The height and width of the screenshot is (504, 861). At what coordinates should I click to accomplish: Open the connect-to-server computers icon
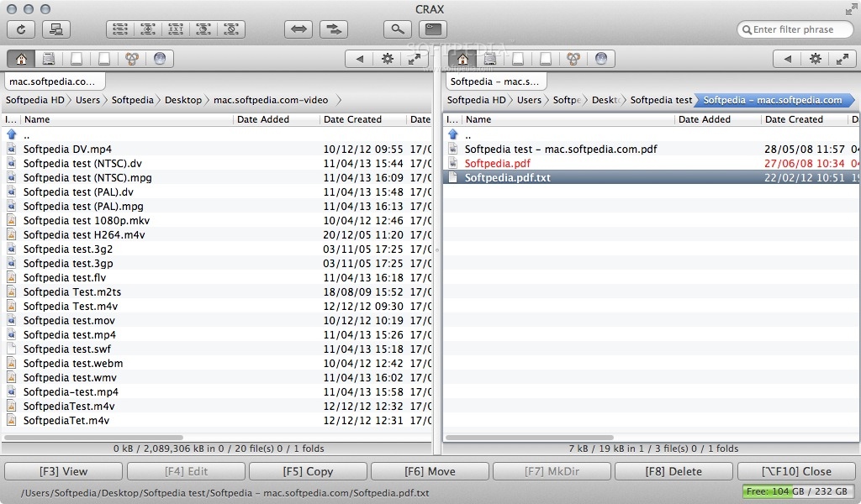56,29
